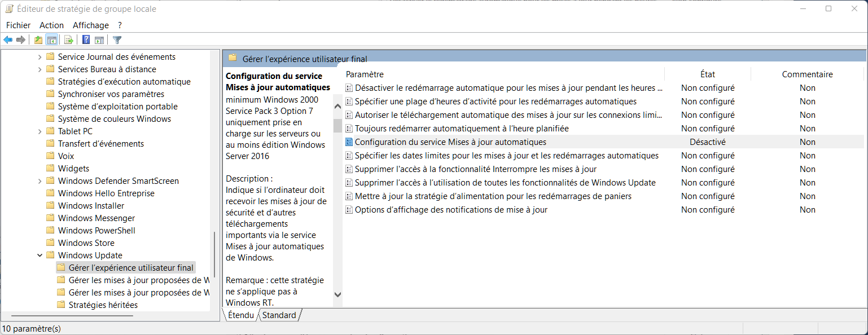Viewport: 868px width, 335px height.
Task: Click the Désactivé state cell
Action: [708, 142]
